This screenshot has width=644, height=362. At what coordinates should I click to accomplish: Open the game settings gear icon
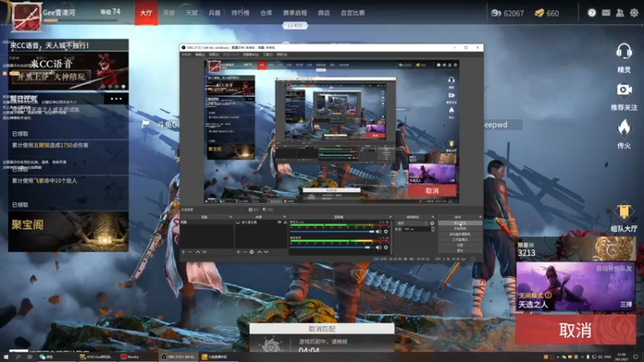(x=634, y=13)
